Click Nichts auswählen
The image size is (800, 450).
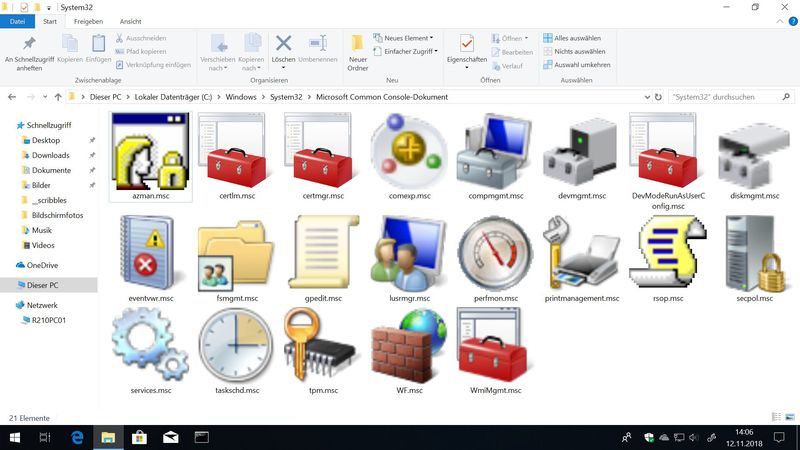coord(574,51)
